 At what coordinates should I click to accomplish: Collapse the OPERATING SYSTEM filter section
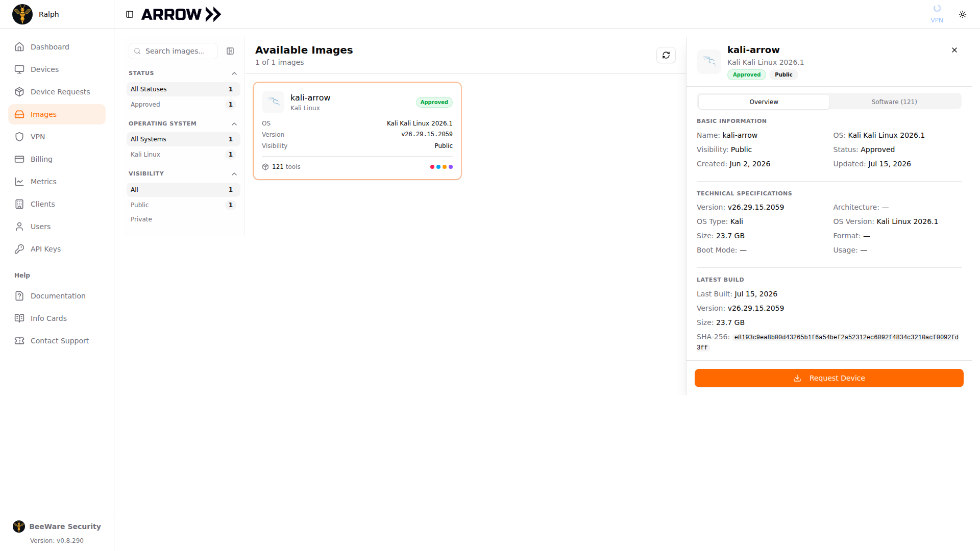[234, 124]
